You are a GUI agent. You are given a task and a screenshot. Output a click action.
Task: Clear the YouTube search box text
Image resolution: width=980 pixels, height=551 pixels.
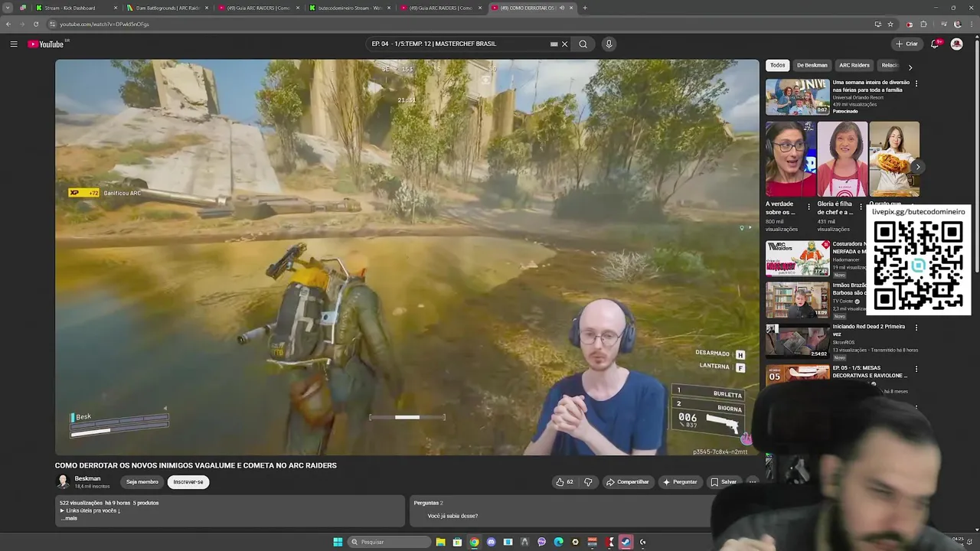565,44
